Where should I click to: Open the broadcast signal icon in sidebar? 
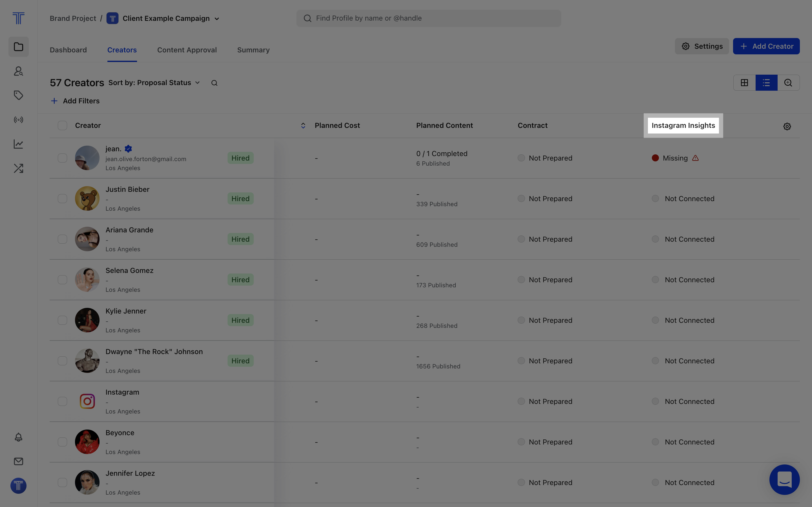pyautogui.click(x=18, y=120)
